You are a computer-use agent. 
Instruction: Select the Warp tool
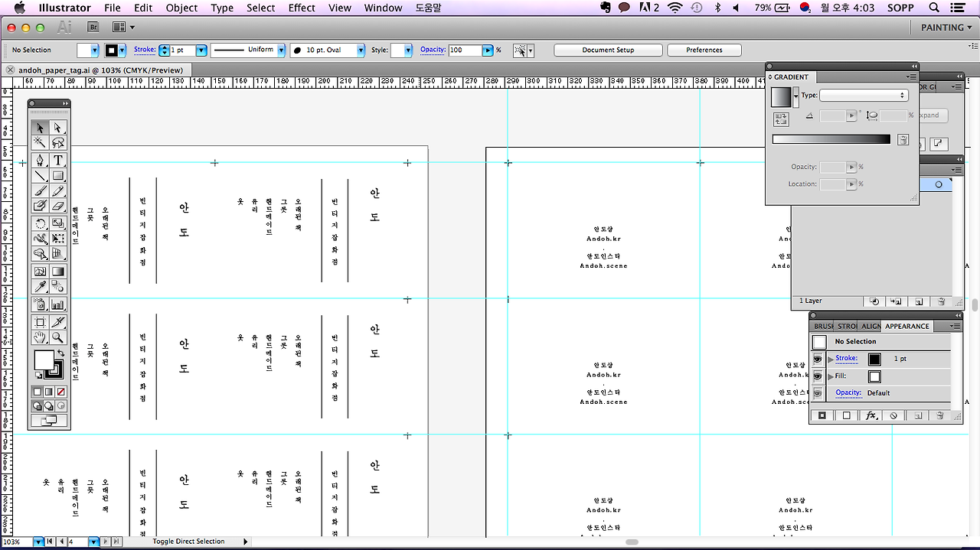[41, 239]
